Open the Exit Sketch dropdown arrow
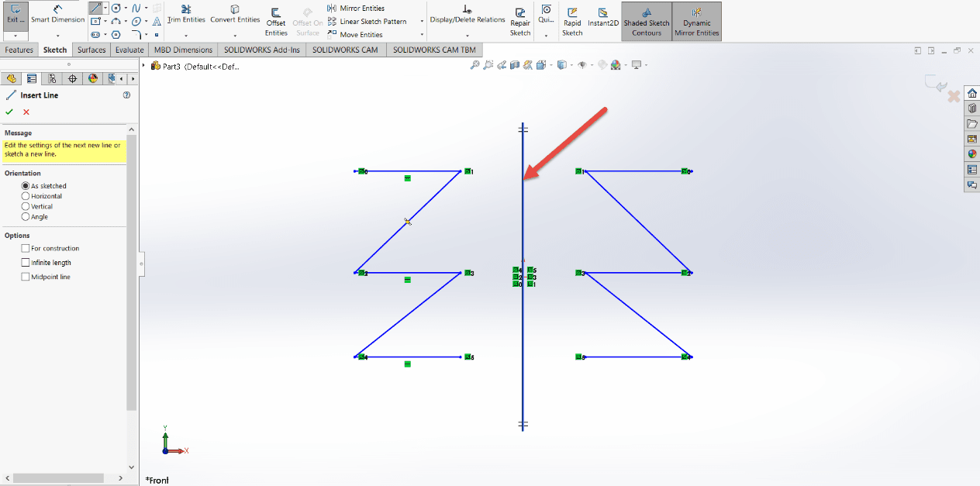980x486 pixels. coord(16,36)
